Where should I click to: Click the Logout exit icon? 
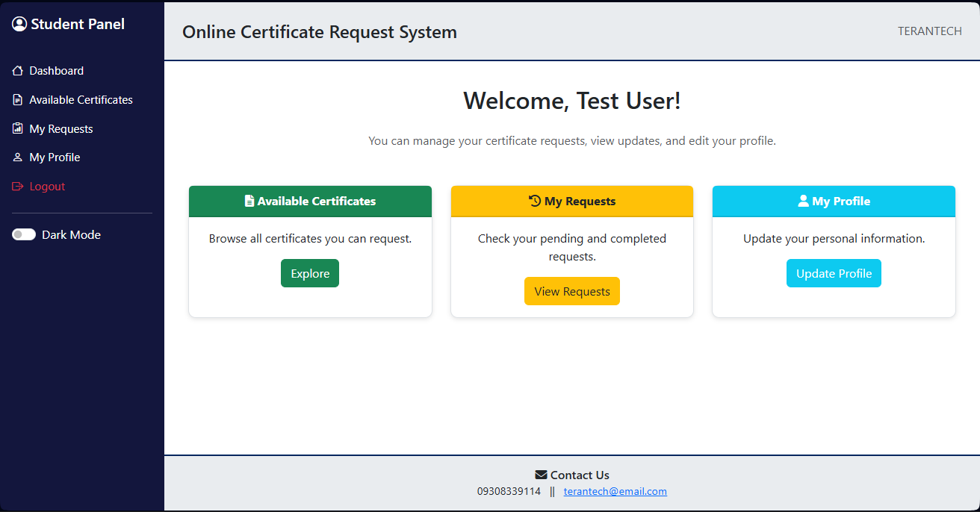click(x=18, y=186)
